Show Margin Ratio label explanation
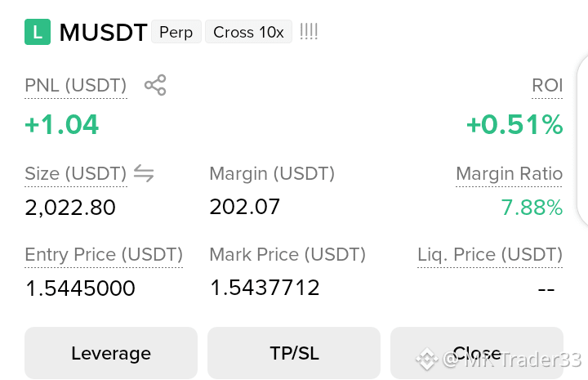The image size is (588, 380). (510, 174)
